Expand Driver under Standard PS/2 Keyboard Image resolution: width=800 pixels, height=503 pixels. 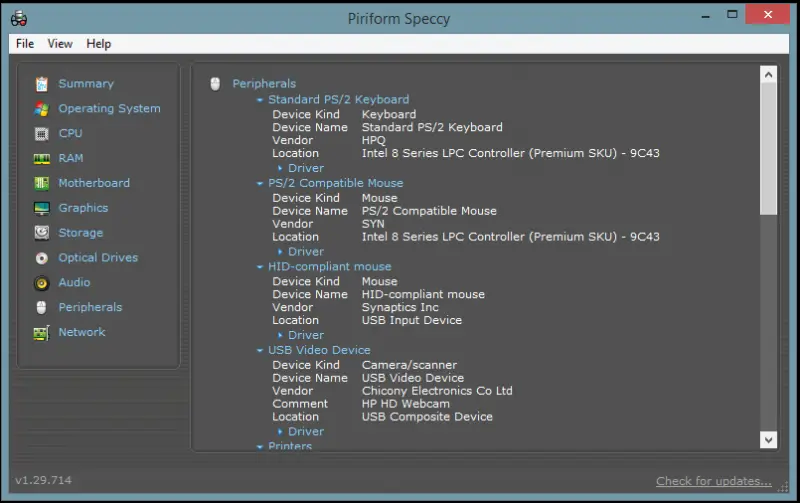click(x=280, y=168)
